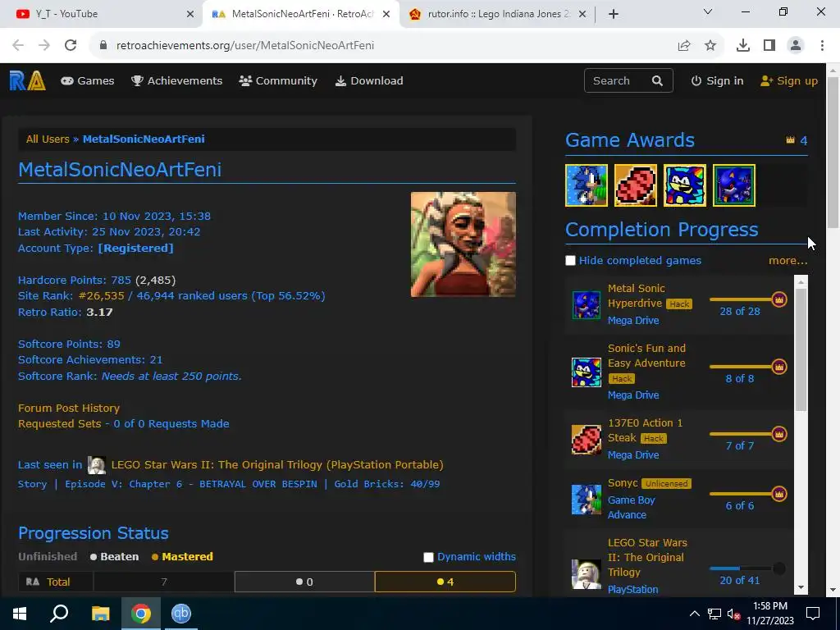
Task: Open new browser tab with plus icon
Action: (x=614, y=15)
